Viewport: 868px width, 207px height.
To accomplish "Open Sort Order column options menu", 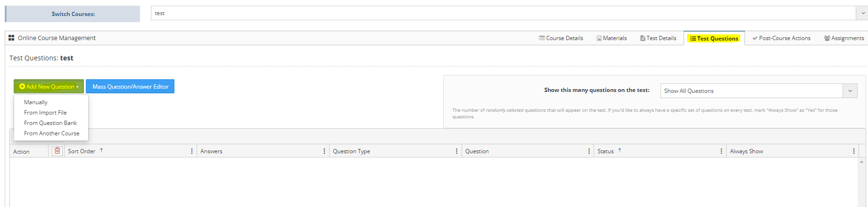I will (191, 151).
